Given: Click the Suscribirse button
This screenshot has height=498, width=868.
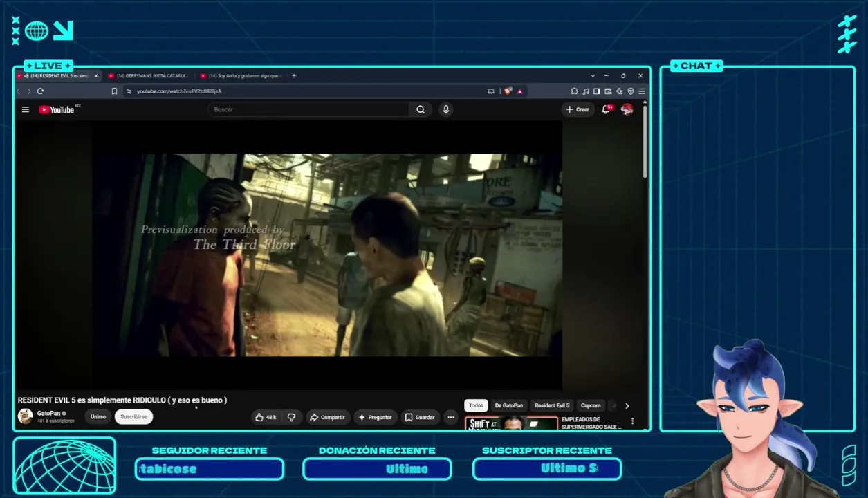Looking at the screenshot, I should [133, 417].
